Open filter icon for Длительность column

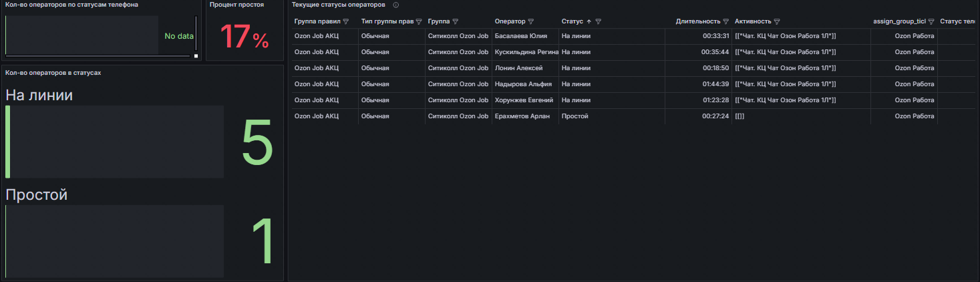coord(726,21)
